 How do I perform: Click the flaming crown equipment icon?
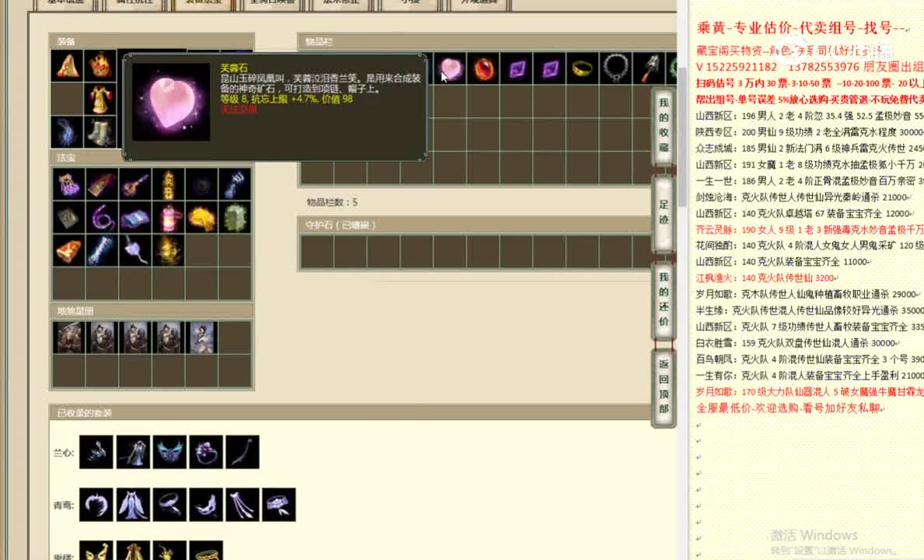pos(100,65)
